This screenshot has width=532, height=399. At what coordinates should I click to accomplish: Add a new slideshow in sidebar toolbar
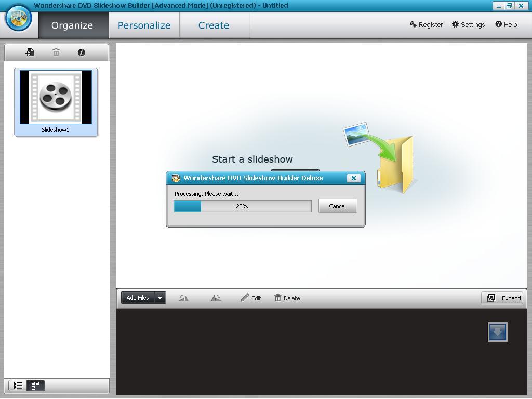(30, 52)
